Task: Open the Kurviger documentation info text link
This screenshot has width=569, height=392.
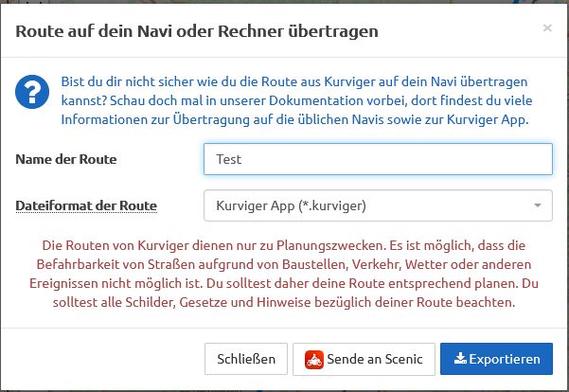Action: pos(296,100)
